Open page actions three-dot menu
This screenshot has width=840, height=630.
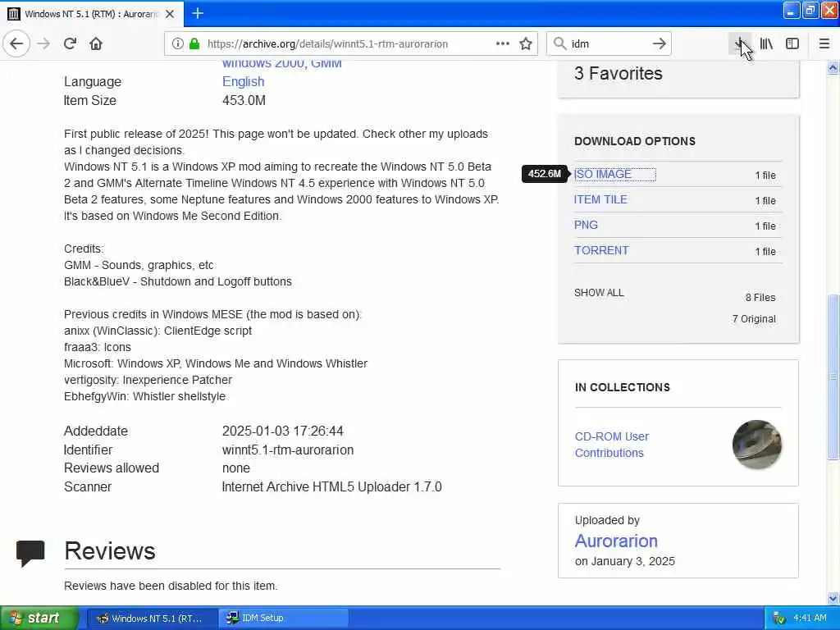[x=503, y=43]
